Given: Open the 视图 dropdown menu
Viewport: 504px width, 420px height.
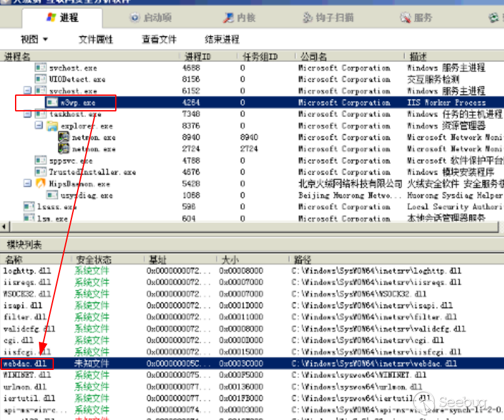Looking at the screenshot, I should 34,39.
